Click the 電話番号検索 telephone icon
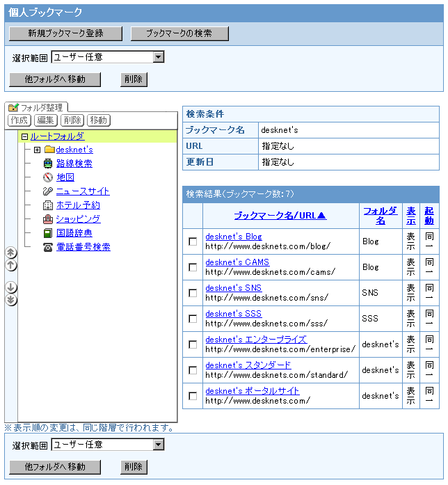The image size is (448, 485). click(48, 247)
